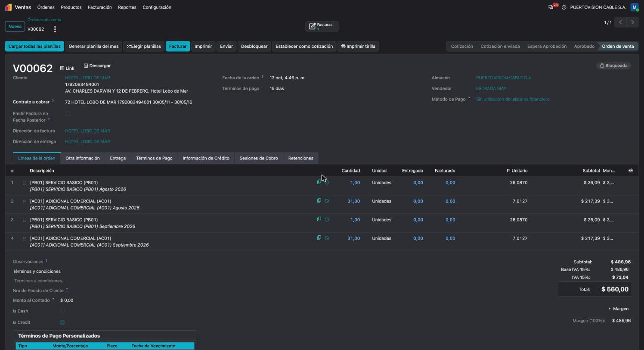Image resolution: width=644 pixels, height=350 pixels.
Task: Open the Reportes menu
Action: coord(127,7)
